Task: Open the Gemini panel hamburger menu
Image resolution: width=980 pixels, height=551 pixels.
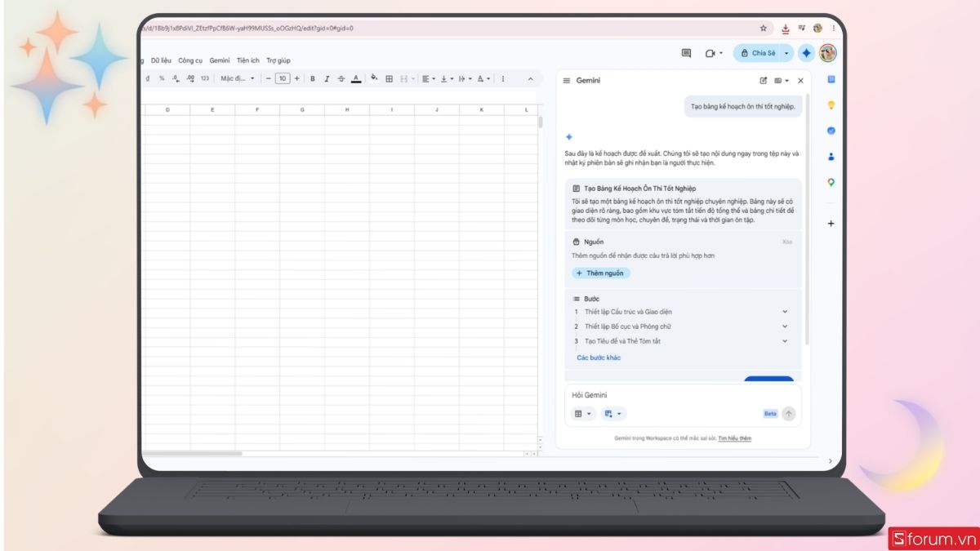Action: (x=567, y=81)
